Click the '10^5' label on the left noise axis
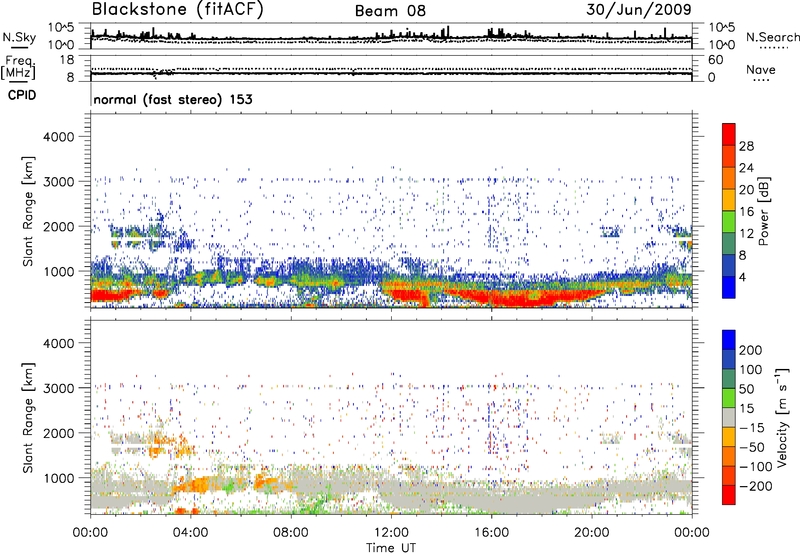800x554 pixels. click(61, 27)
